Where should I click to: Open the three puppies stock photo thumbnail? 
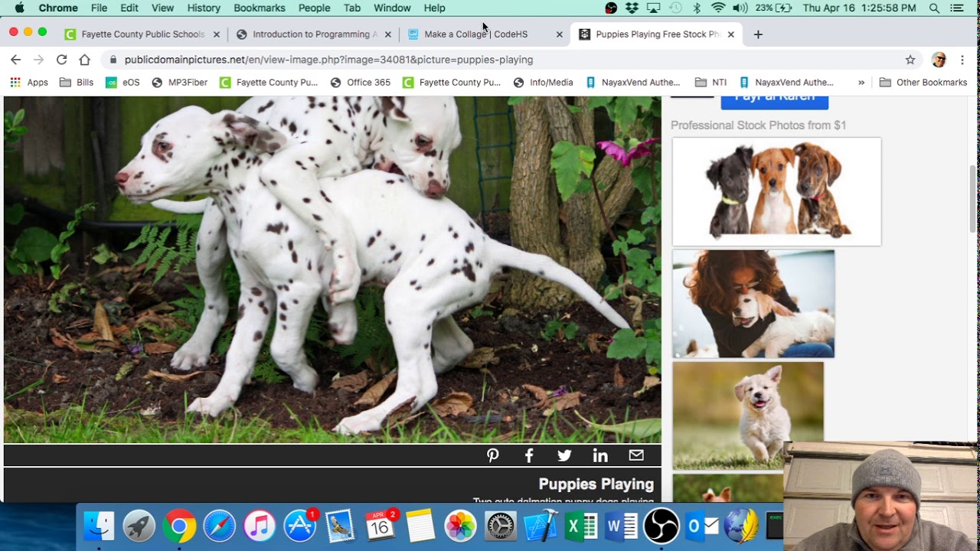coord(776,191)
